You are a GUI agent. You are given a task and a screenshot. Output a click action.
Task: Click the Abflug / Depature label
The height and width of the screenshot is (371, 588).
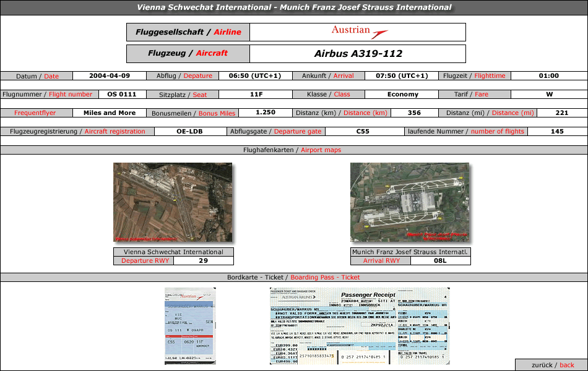point(184,75)
